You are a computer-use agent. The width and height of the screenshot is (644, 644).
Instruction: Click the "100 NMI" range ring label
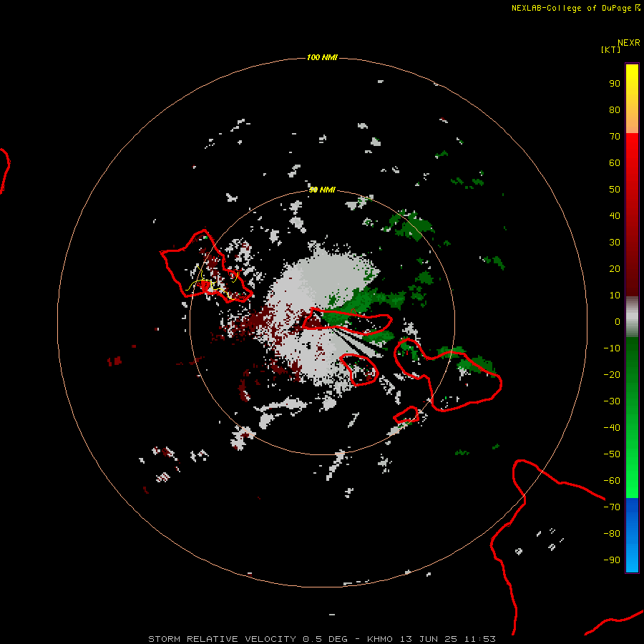[322, 57]
